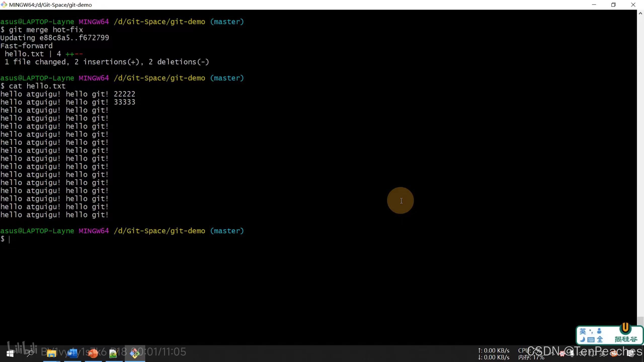Open the IME soft keyboard icon

(x=591, y=340)
